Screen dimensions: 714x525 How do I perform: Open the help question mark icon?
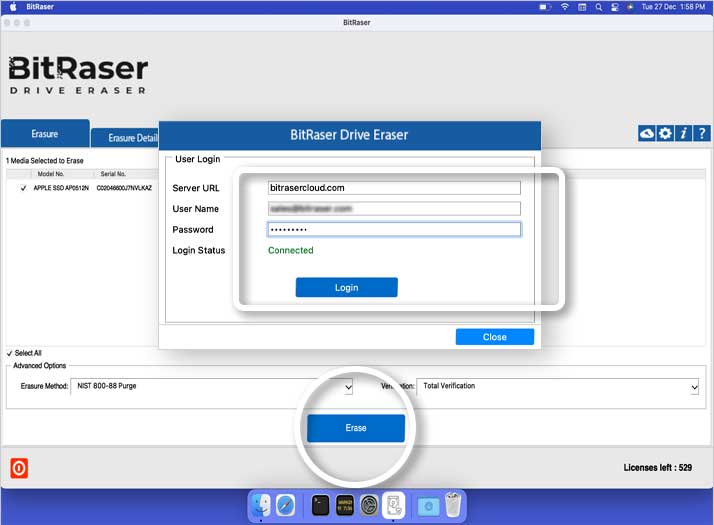pyautogui.click(x=702, y=133)
